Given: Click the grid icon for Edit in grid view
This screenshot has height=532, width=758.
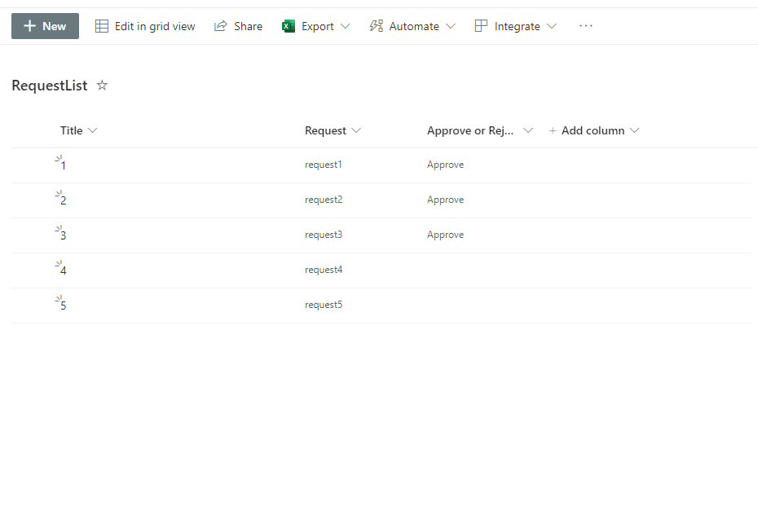Looking at the screenshot, I should pos(102,26).
